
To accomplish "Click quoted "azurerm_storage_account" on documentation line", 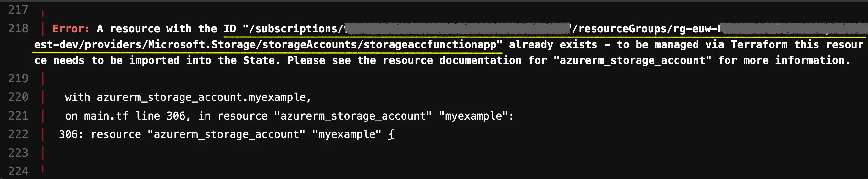I will pos(632,60).
